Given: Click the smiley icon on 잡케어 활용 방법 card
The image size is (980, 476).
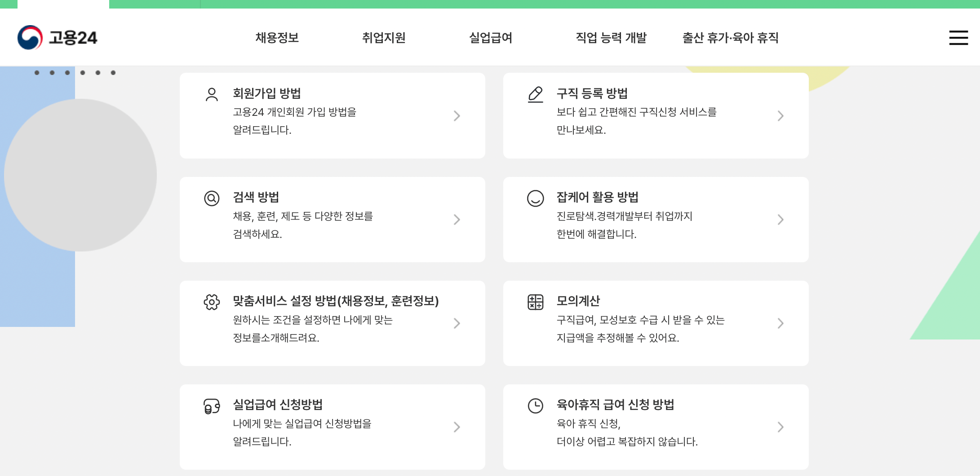Looking at the screenshot, I should click(x=535, y=198).
